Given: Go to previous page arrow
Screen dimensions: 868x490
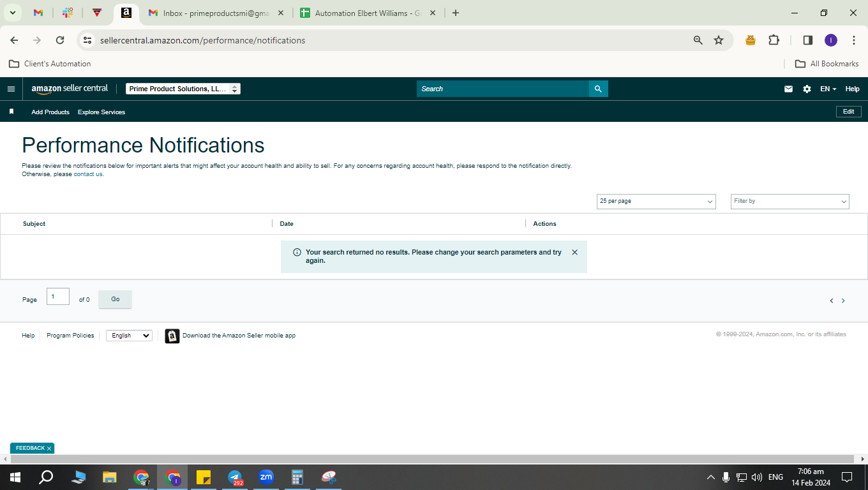Looking at the screenshot, I should tap(831, 301).
